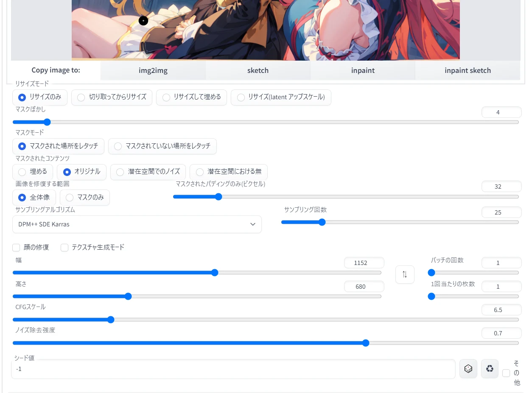Click the width field showing 1152
This screenshot has height=393, width=532.
[364, 263]
